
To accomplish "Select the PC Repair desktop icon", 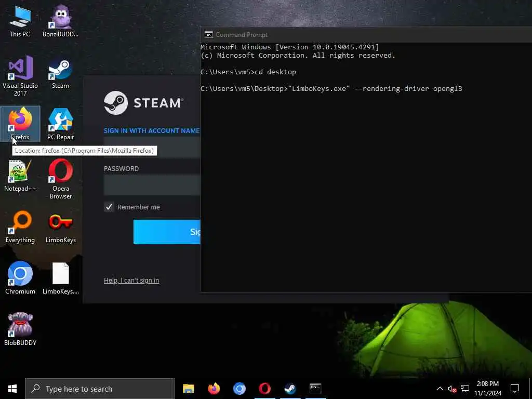I will click(x=60, y=124).
